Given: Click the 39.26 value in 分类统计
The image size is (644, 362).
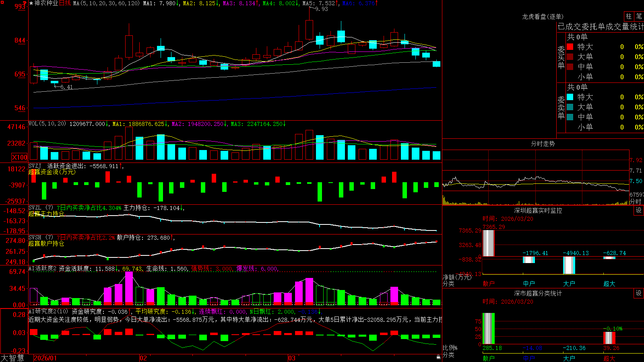Looking at the screenshot, I should pos(611,348).
